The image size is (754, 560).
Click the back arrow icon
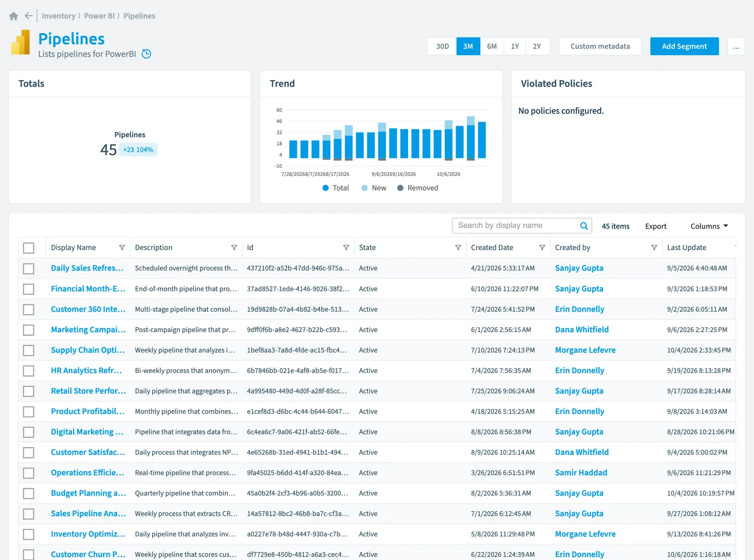29,16
